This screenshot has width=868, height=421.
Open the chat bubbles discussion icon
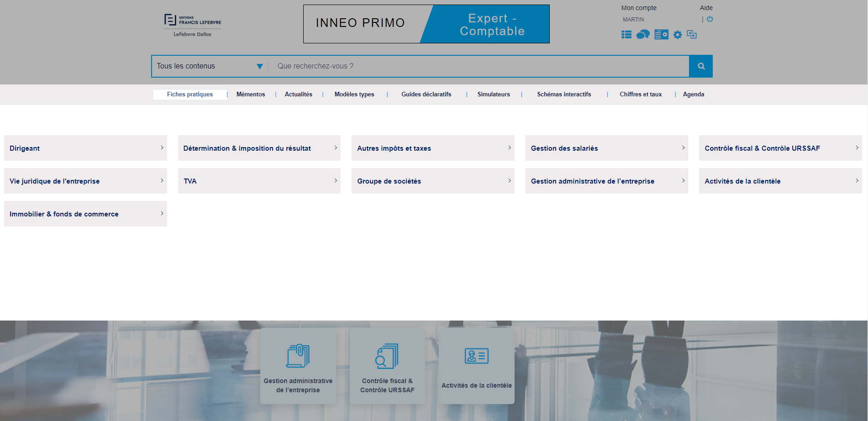[x=643, y=35]
